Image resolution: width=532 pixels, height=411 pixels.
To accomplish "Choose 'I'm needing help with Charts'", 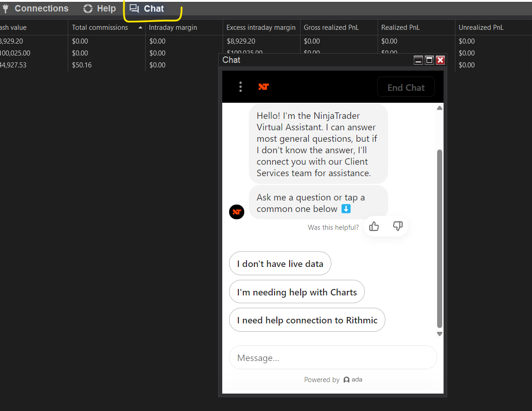I will point(297,292).
